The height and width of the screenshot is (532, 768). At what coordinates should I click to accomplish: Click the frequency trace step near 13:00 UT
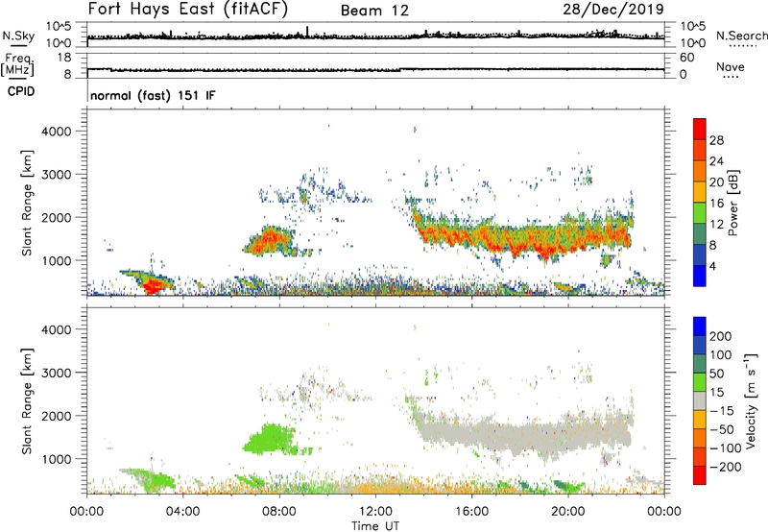pyautogui.click(x=400, y=69)
